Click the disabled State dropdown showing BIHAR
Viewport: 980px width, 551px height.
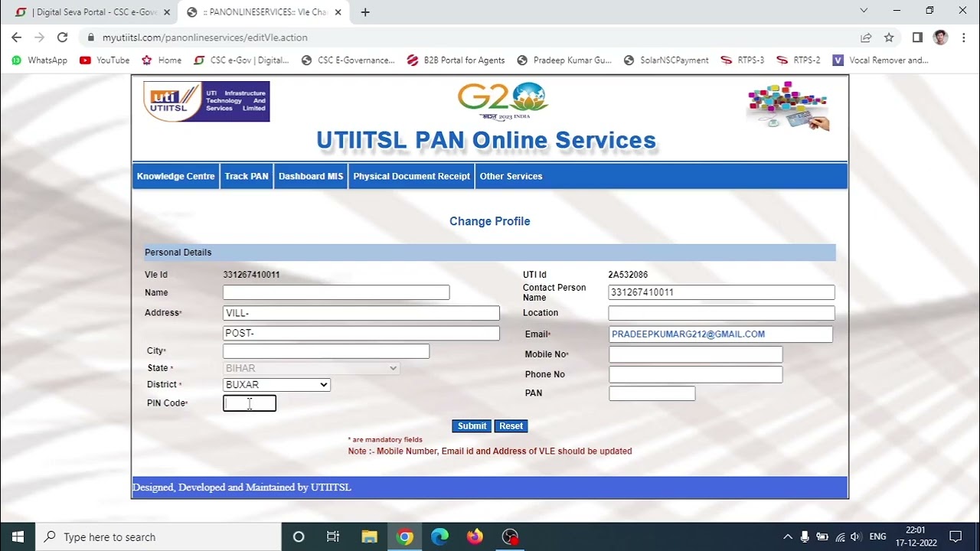(311, 368)
